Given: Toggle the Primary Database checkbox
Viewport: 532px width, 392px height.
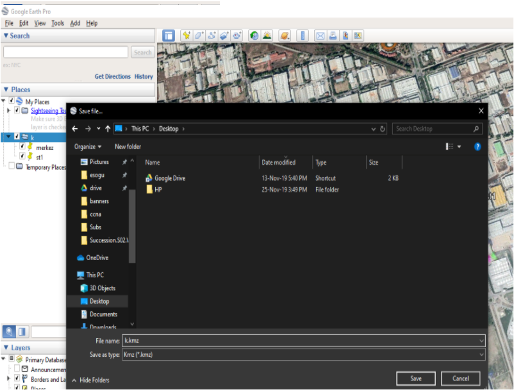Looking at the screenshot, I should (x=12, y=359).
